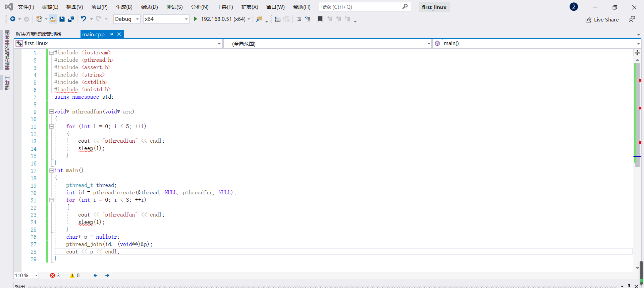
Task: Click the save all icon
Action: 71,19
